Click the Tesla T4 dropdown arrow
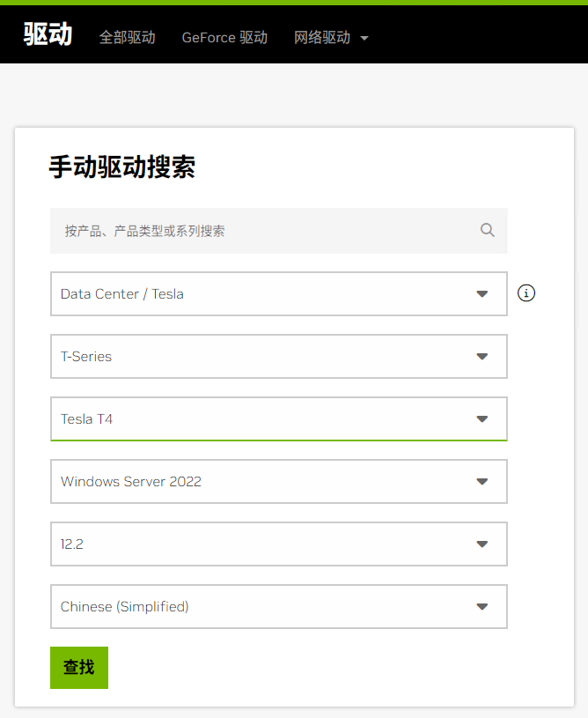 tap(481, 419)
